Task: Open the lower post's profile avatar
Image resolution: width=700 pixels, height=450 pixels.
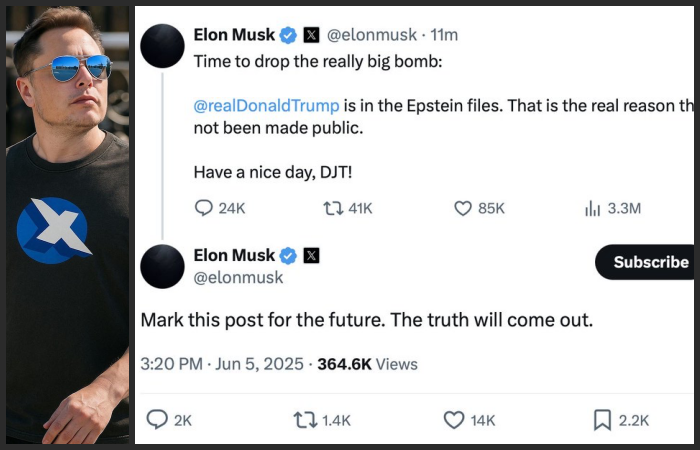Action: tap(162, 267)
